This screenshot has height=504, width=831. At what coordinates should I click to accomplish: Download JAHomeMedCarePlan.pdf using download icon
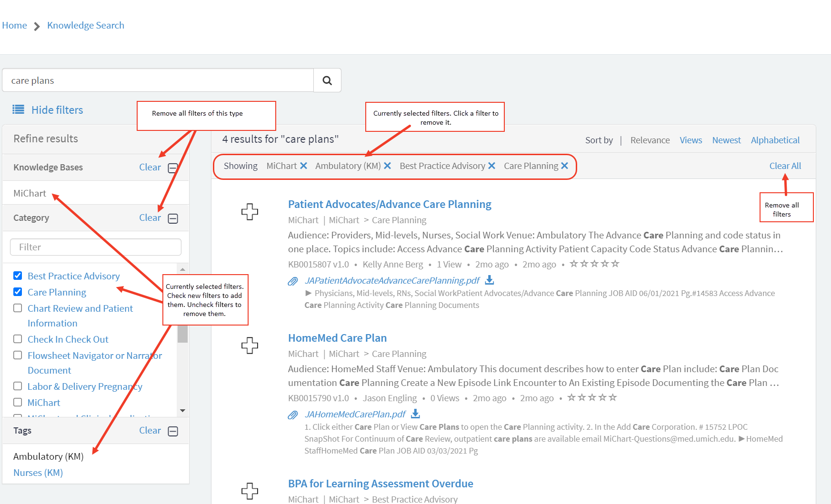click(x=415, y=414)
